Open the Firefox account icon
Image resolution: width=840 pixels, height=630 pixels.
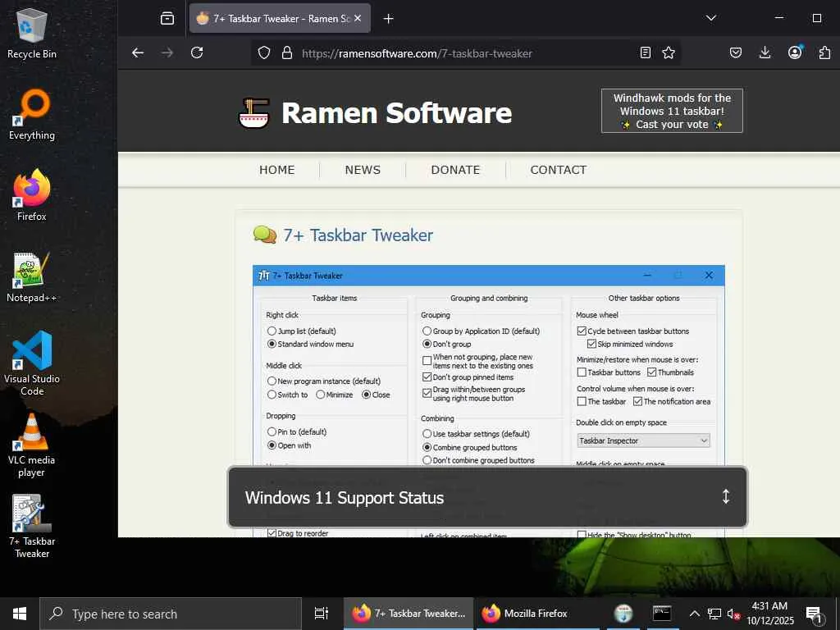pyautogui.click(x=795, y=52)
